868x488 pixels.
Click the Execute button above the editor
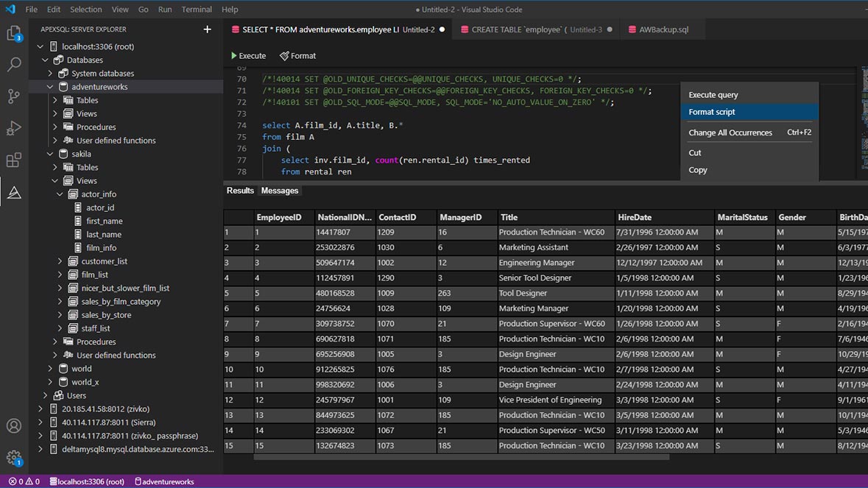tap(248, 55)
